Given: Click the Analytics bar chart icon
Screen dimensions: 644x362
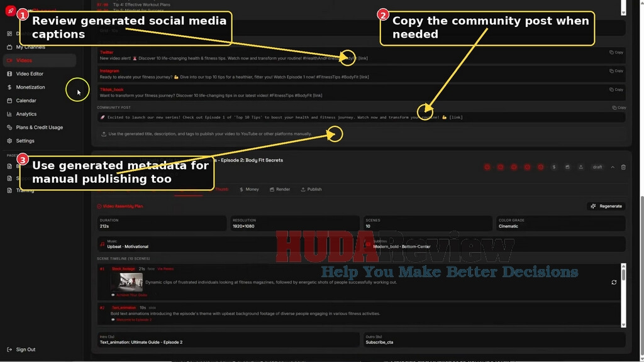Looking at the screenshot, I should coord(9,114).
